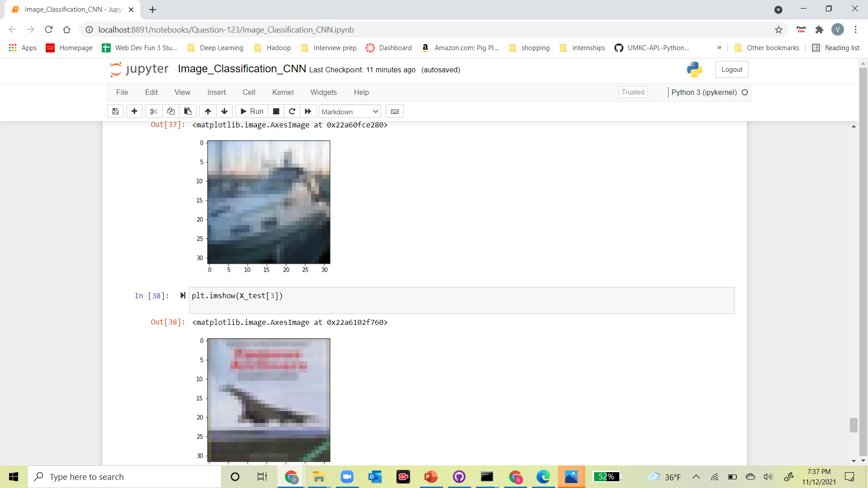Open the Chrome profile avatar V
The image size is (868, 488).
click(837, 30)
